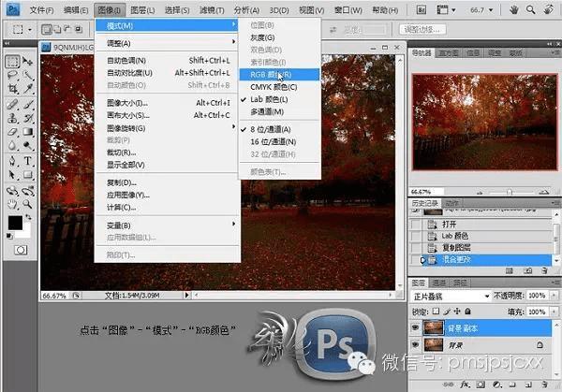Screen dimensions: 562x392
Task: Select the Zoom tool in toolbox
Action: 27,204
